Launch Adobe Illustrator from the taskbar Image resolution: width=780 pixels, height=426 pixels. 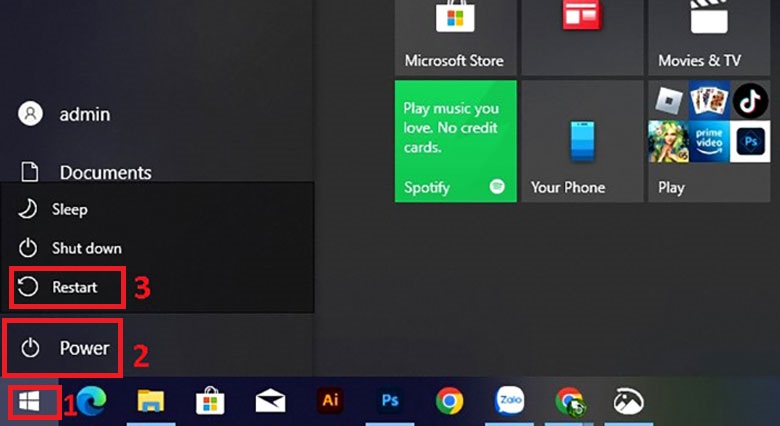click(329, 402)
